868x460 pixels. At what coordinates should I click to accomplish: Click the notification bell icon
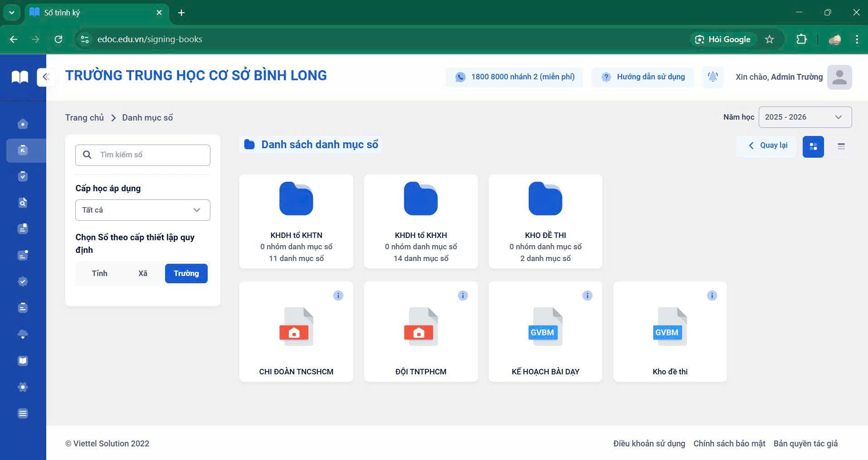click(x=712, y=77)
